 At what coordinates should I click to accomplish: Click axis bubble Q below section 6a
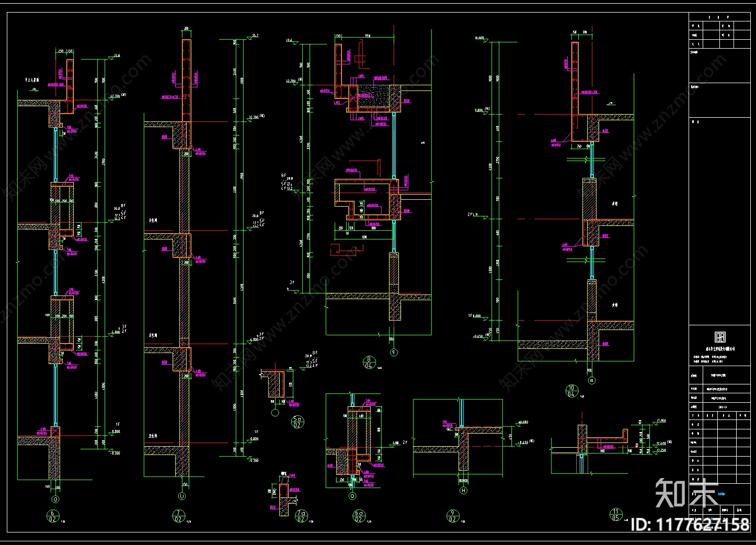click(352, 496)
